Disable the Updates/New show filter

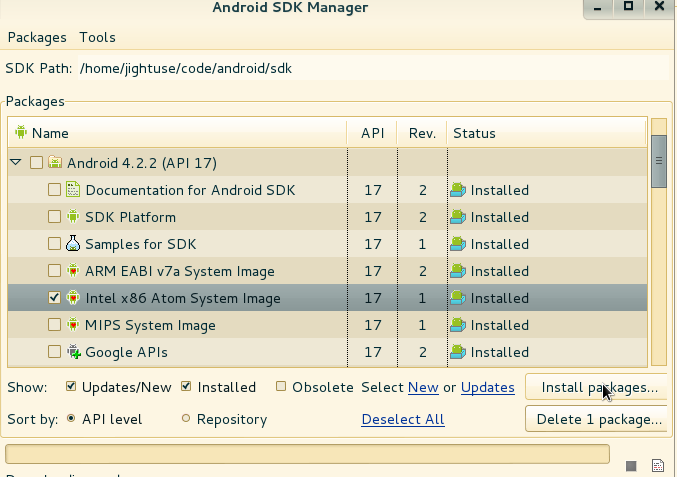click(71, 386)
